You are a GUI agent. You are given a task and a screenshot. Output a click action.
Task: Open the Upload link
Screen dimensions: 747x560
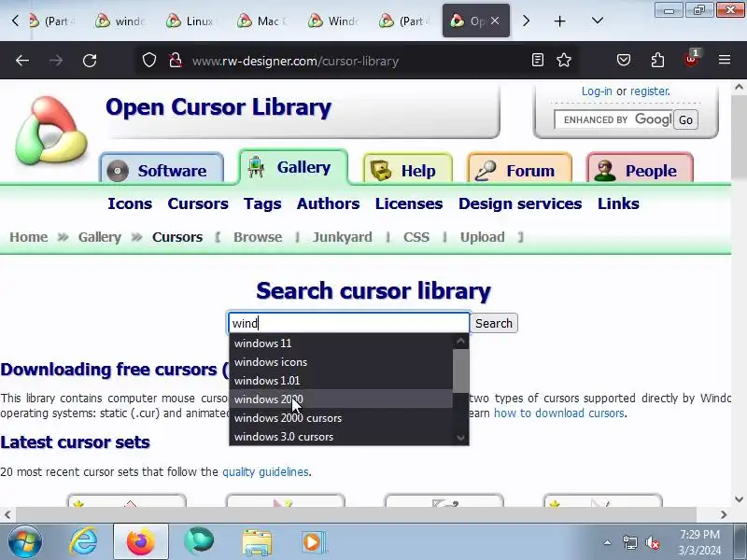482,237
